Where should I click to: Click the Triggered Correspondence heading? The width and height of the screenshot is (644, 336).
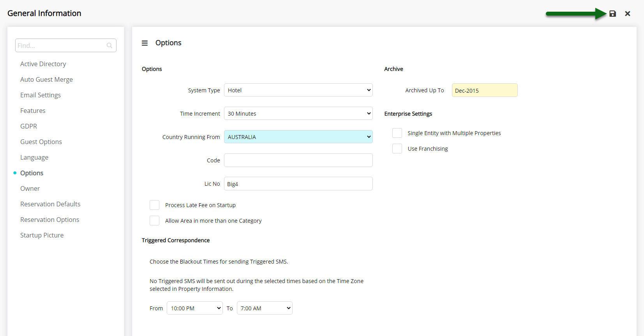pyautogui.click(x=176, y=240)
